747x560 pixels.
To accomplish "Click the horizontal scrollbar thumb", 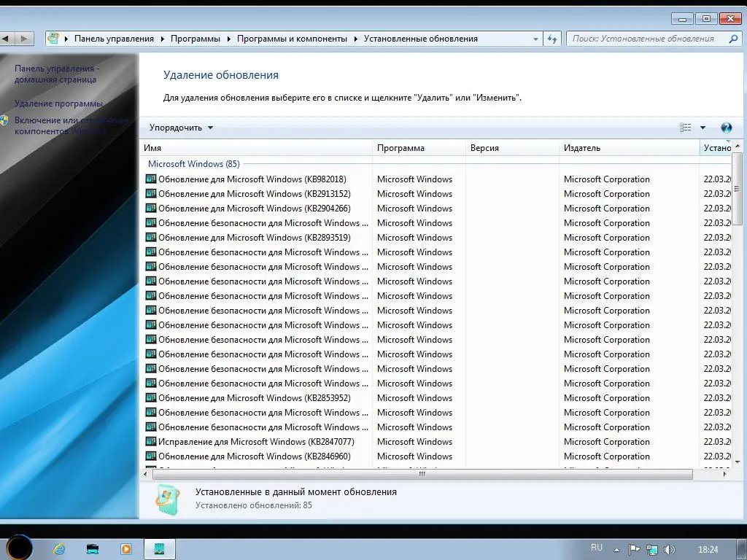I will click(422, 474).
